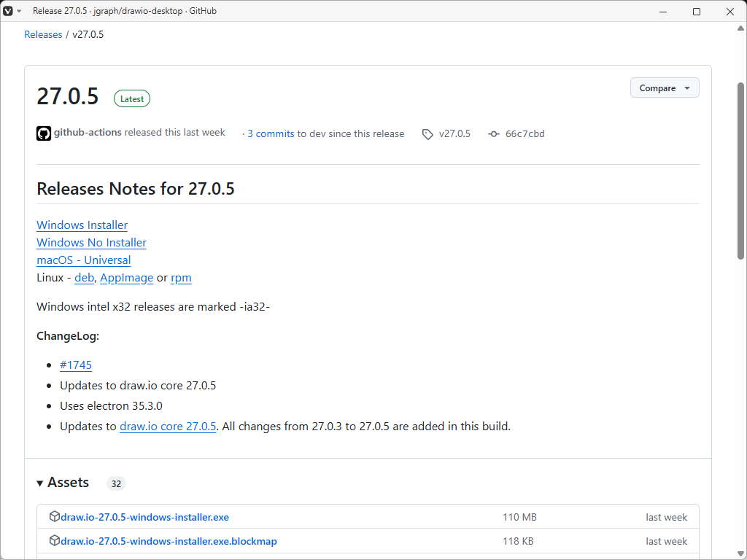Open macOS - Universal download link

[x=83, y=260]
